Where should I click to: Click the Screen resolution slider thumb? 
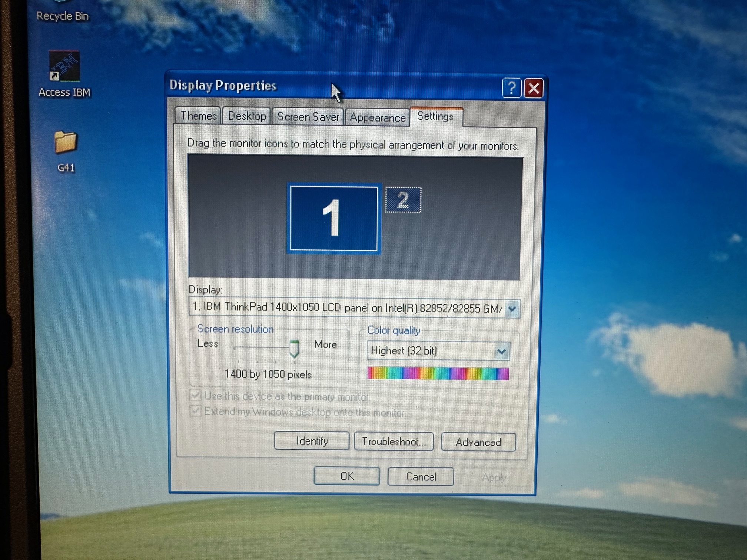click(294, 349)
